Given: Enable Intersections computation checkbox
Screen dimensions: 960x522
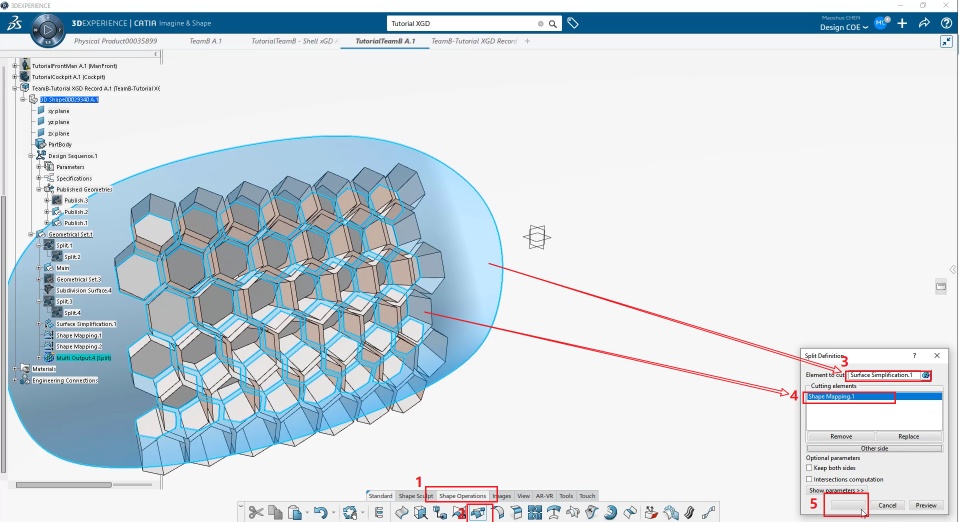Looking at the screenshot, I should point(809,479).
